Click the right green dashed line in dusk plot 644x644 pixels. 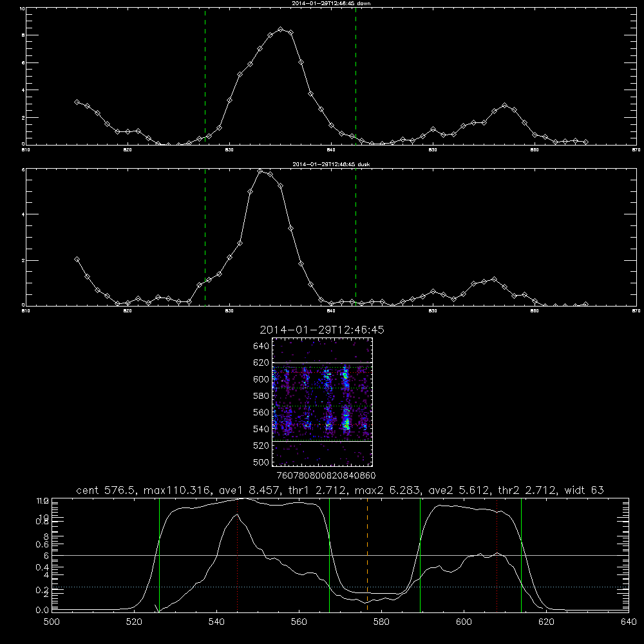tap(355, 238)
